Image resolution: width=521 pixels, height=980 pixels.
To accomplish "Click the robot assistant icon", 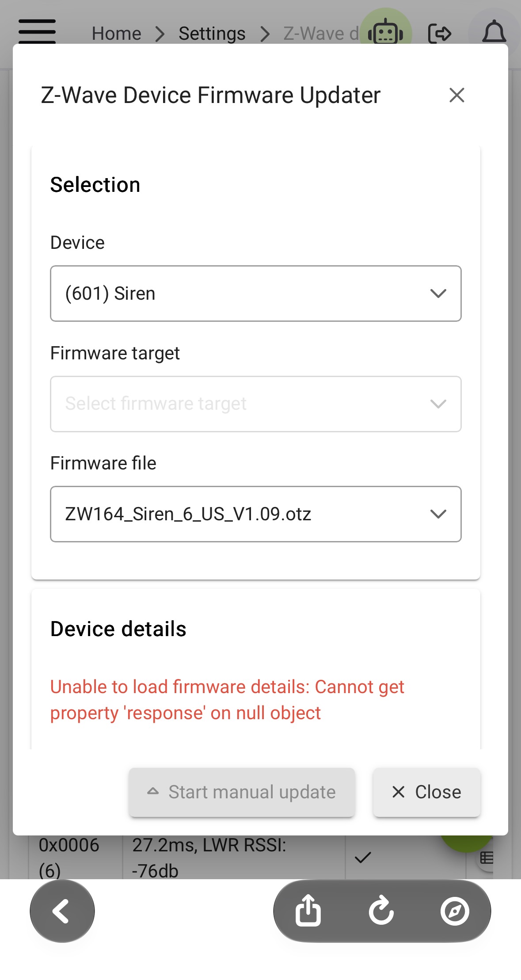I will (x=386, y=32).
